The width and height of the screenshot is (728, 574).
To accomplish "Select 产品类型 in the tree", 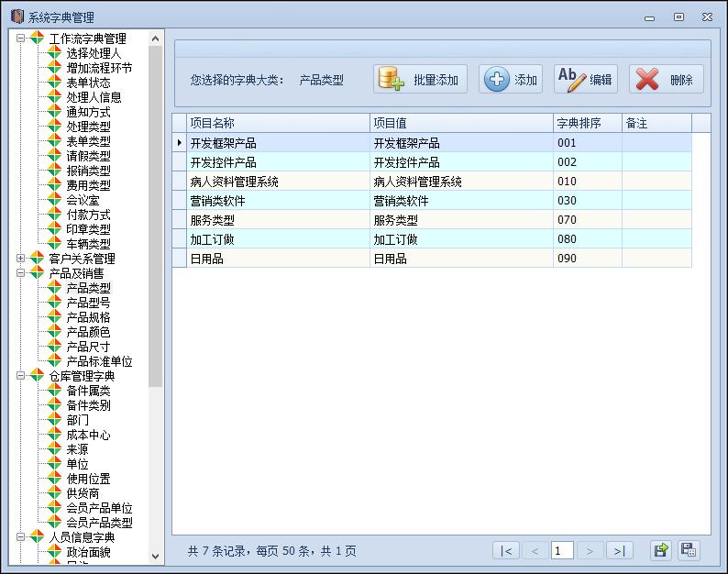I will pos(88,288).
